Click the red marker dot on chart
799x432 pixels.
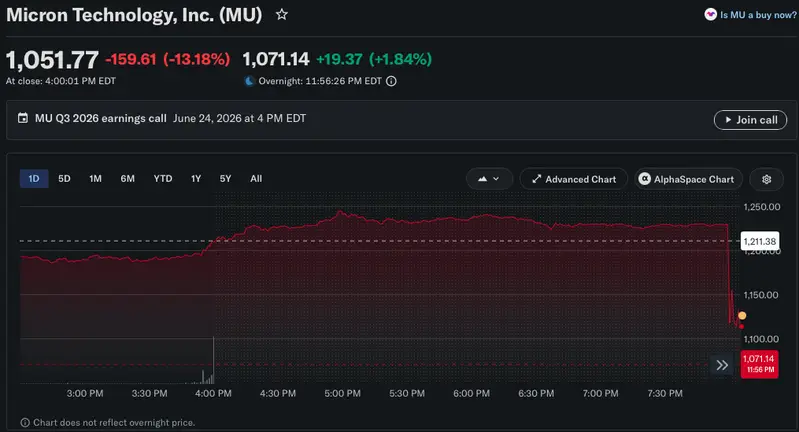(x=741, y=327)
